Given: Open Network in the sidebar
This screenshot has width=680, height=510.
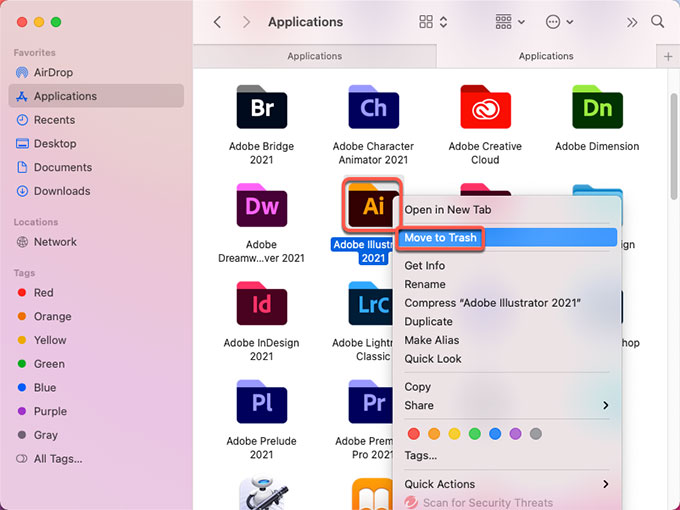Looking at the screenshot, I should coord(96,242).
